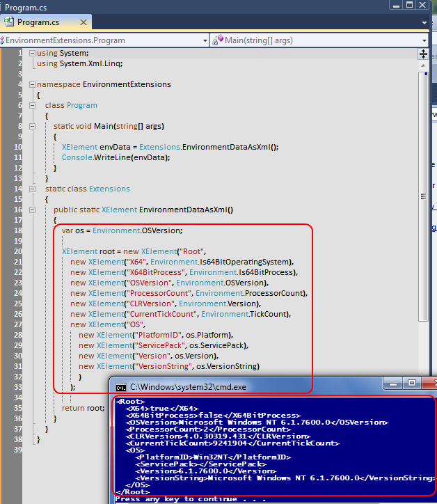Collapse the namespace EnvironmentExtensions region
The height and width of the screenshot is (504, 437).
pos(32,84)
